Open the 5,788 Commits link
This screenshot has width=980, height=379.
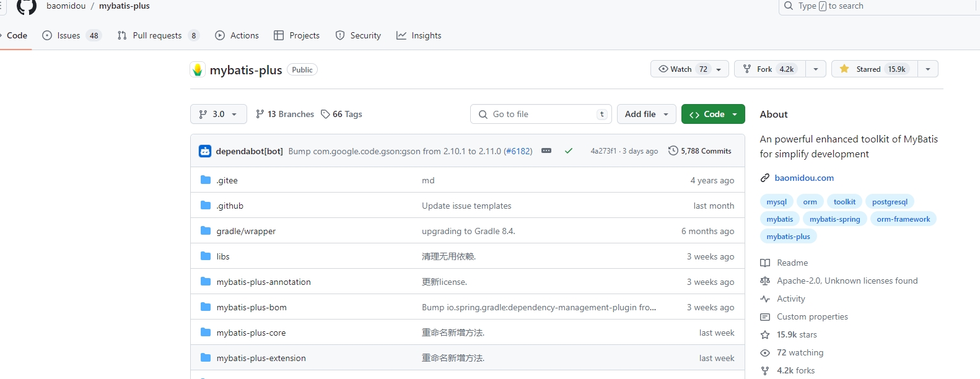(x=700, y=150)
